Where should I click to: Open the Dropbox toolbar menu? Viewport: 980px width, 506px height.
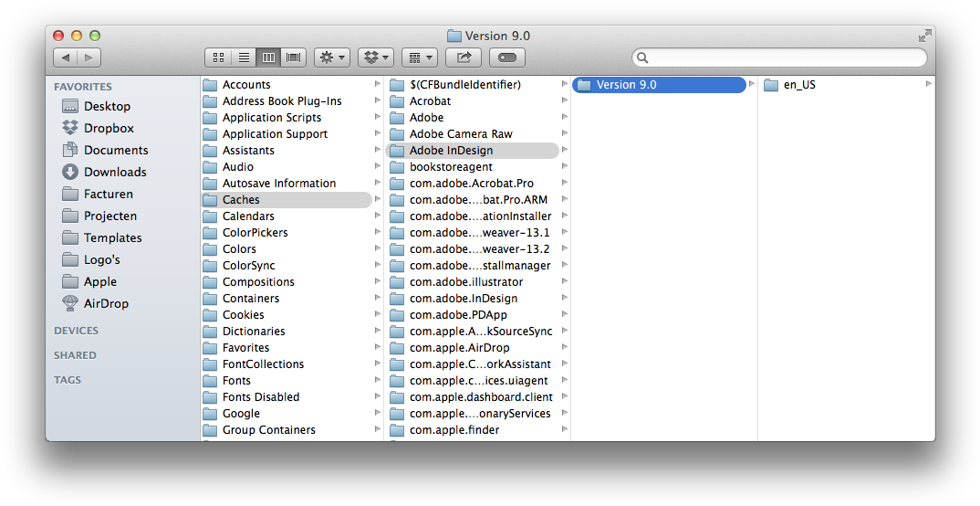point(376,58)
